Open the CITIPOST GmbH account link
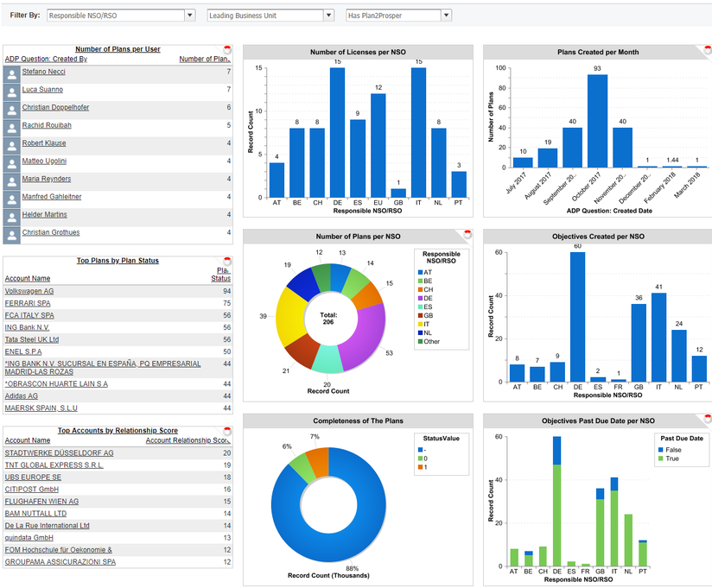 [32, 489]
